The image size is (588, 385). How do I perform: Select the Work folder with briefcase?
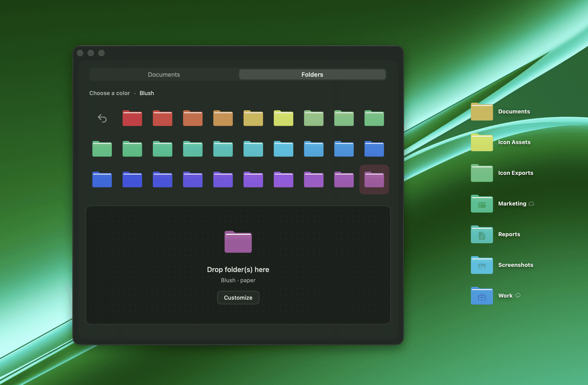481,296
